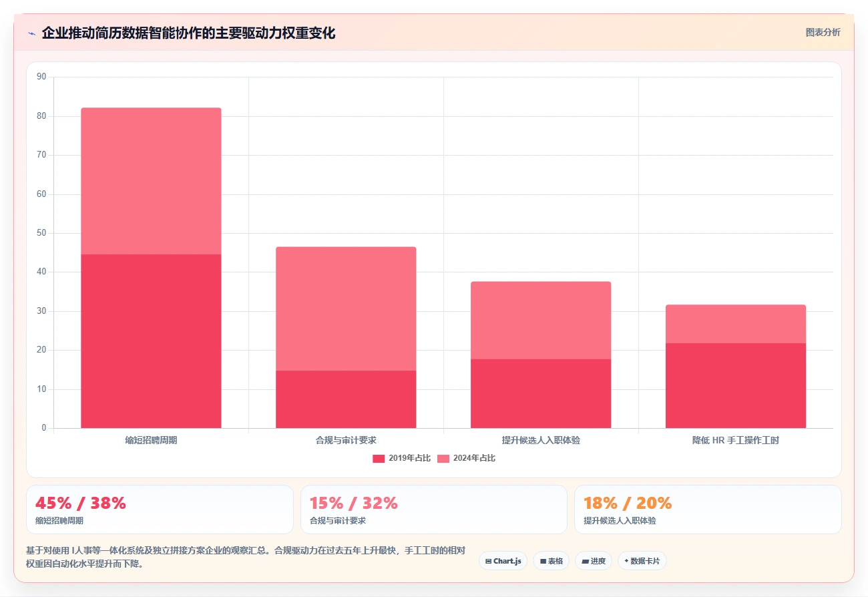The height and width of the screenshot is (597, 868).
Task: Click the y-axis tick label 40
Action: point(41,272)
